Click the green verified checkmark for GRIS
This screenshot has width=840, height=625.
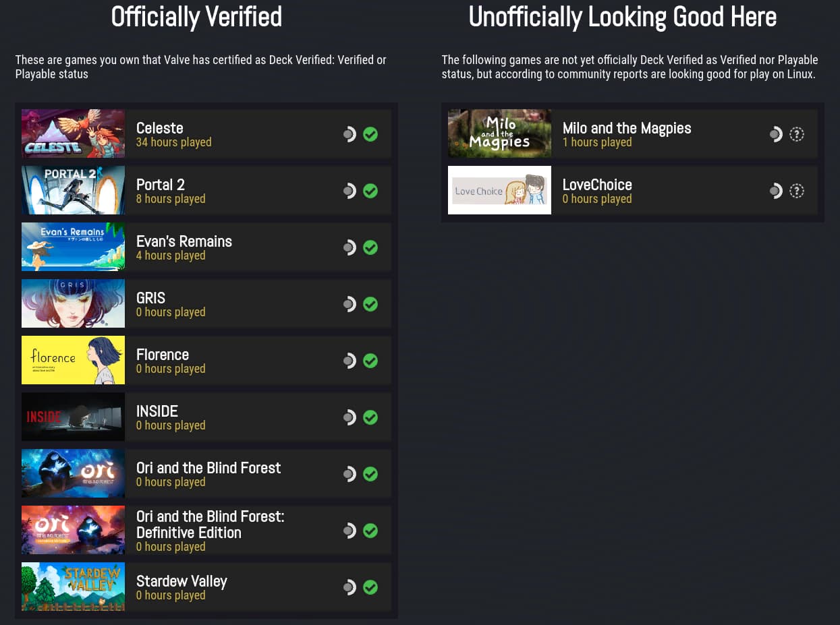point(370,304)
